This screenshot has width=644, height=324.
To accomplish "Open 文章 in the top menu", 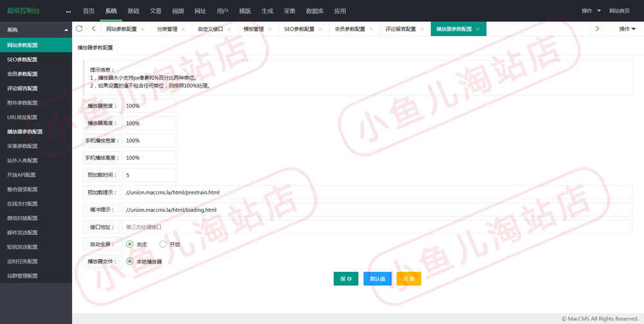I will pyautogui.click(x=155, y=11).
